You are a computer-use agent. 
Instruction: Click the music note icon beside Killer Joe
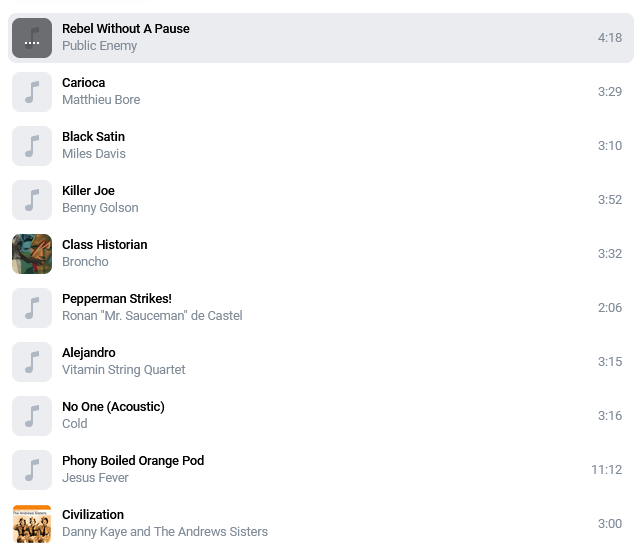coord(32,200)
